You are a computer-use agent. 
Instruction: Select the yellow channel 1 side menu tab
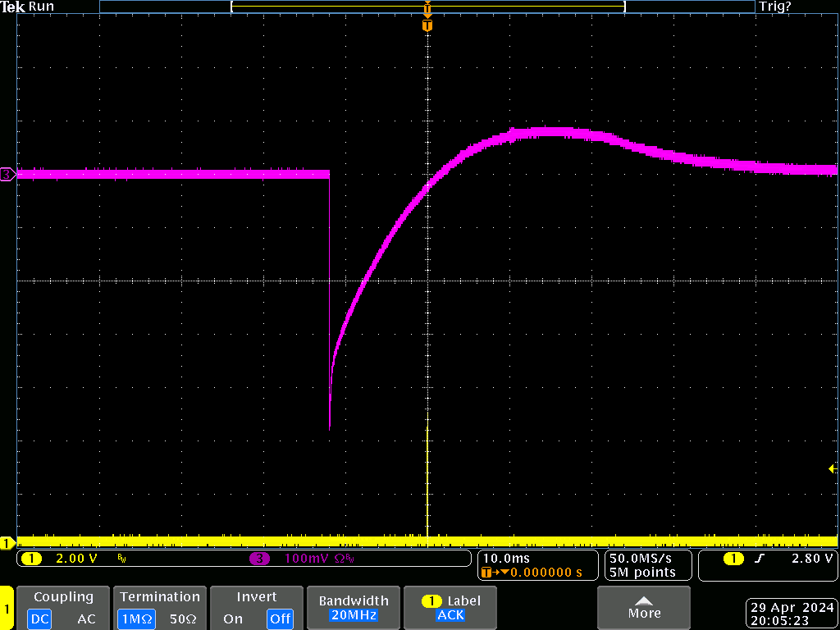pos(7,609)
